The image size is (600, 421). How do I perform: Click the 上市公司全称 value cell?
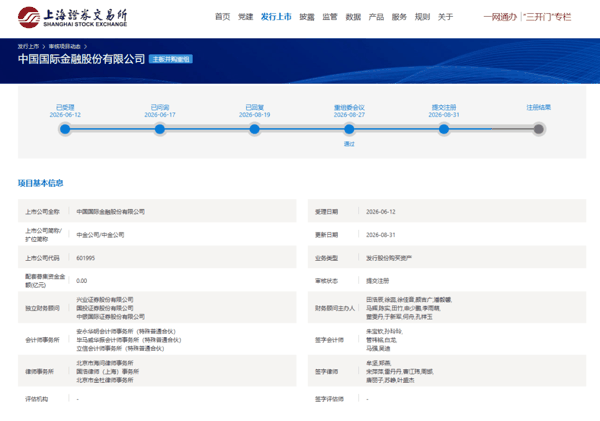(111, 212)
